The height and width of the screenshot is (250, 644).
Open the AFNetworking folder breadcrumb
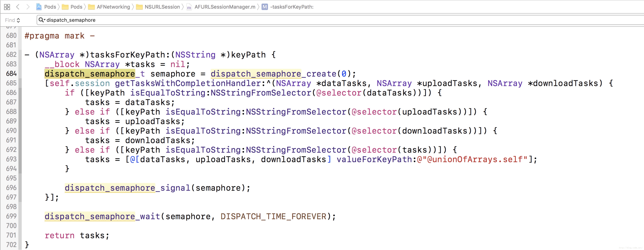tap(113, 7)
